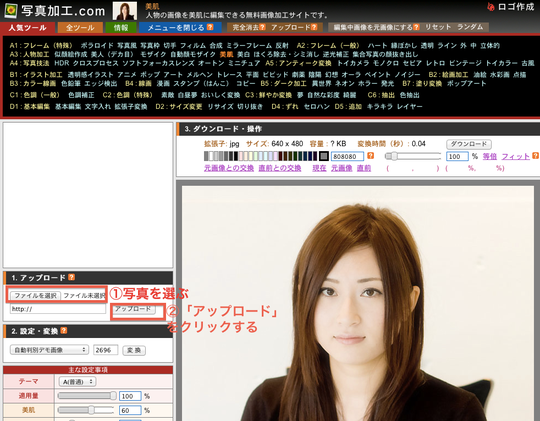The image size is (540, 421).
Task: Click the help icon in the 1. アップロード header
Action: (x=71, y=277)
